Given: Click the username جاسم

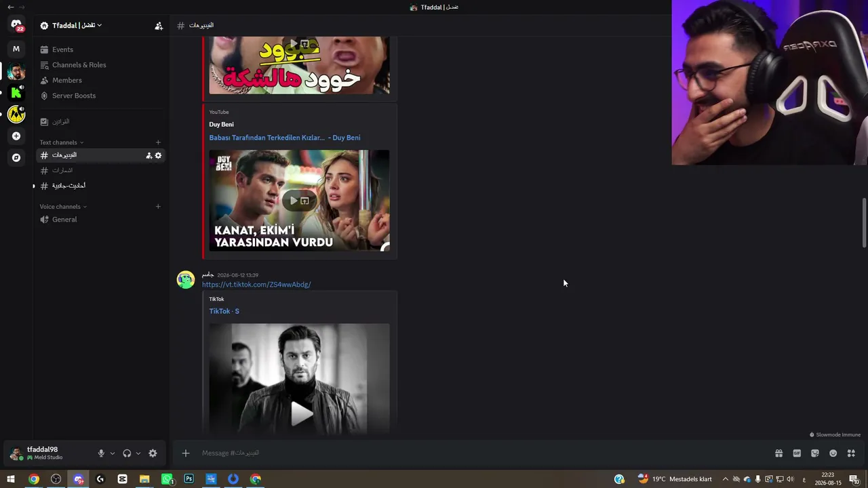Looking at the screenshot, I should tap(208, 274).
